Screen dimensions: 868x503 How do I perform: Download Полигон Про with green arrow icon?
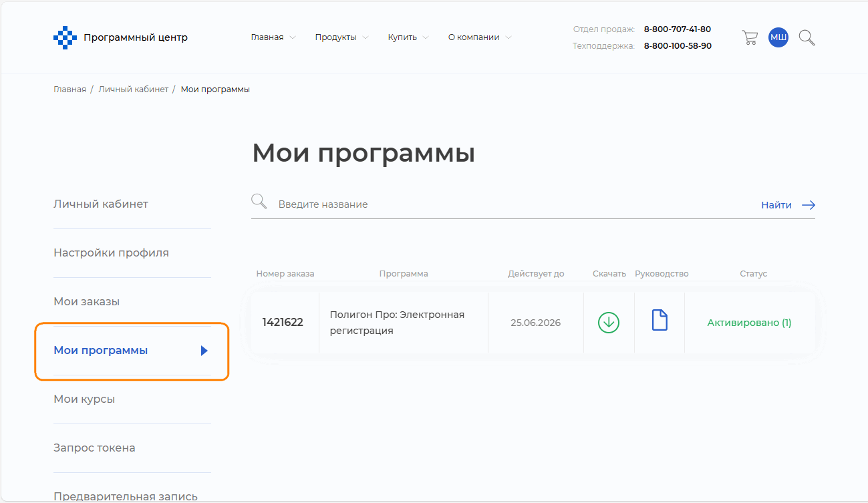coord(608,323)
